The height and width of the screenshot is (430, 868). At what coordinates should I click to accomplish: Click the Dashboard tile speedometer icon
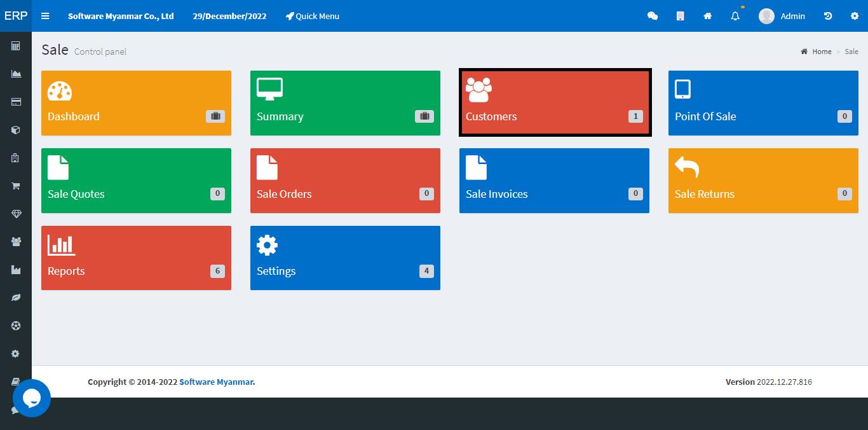click(60, 91)
